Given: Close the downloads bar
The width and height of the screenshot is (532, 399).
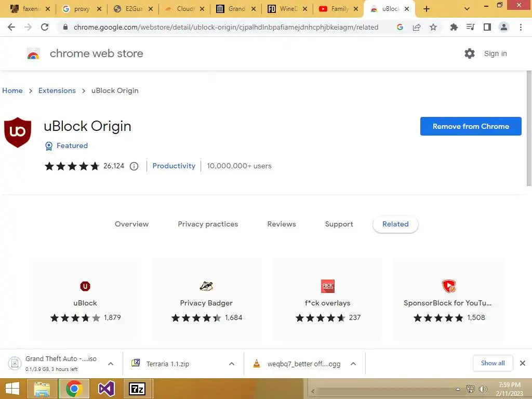Looking at the screenshot, I should (x=523, y=363).
